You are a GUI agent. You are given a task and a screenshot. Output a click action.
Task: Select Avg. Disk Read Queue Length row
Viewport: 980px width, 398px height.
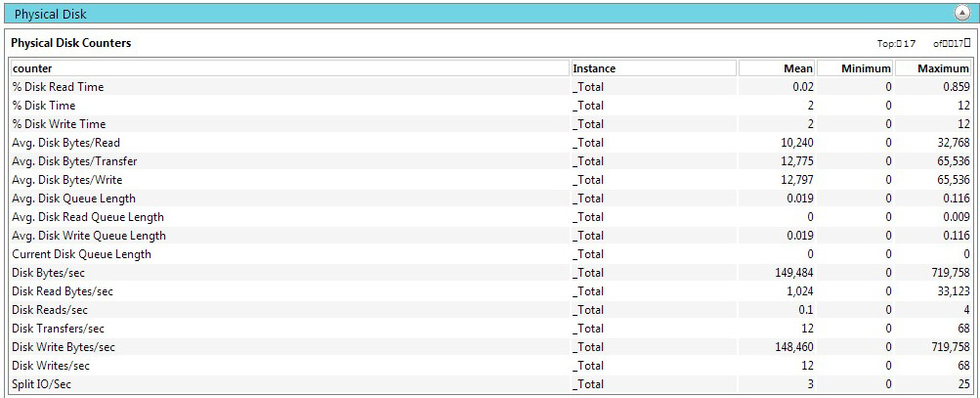[490, 216]
